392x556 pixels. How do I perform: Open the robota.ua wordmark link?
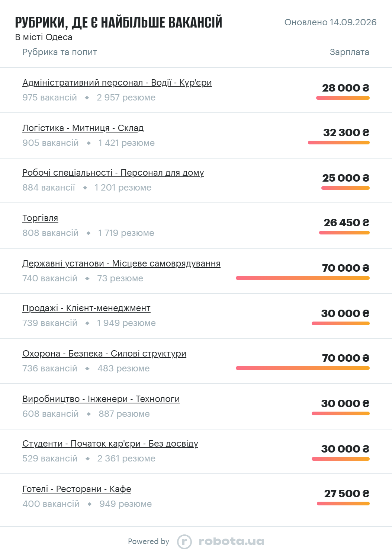click(x=231, y=541)
